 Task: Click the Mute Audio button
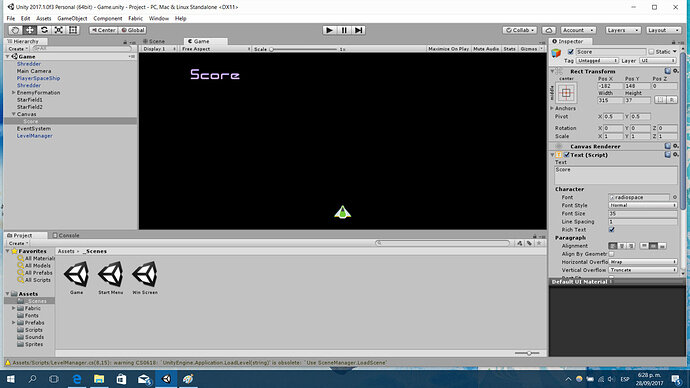point(486,49)
